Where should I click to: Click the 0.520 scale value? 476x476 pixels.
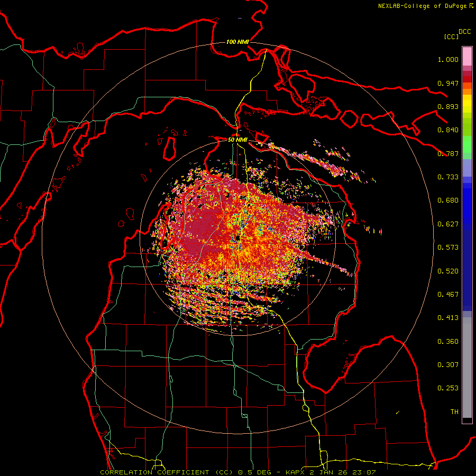(x=448, y=271)
